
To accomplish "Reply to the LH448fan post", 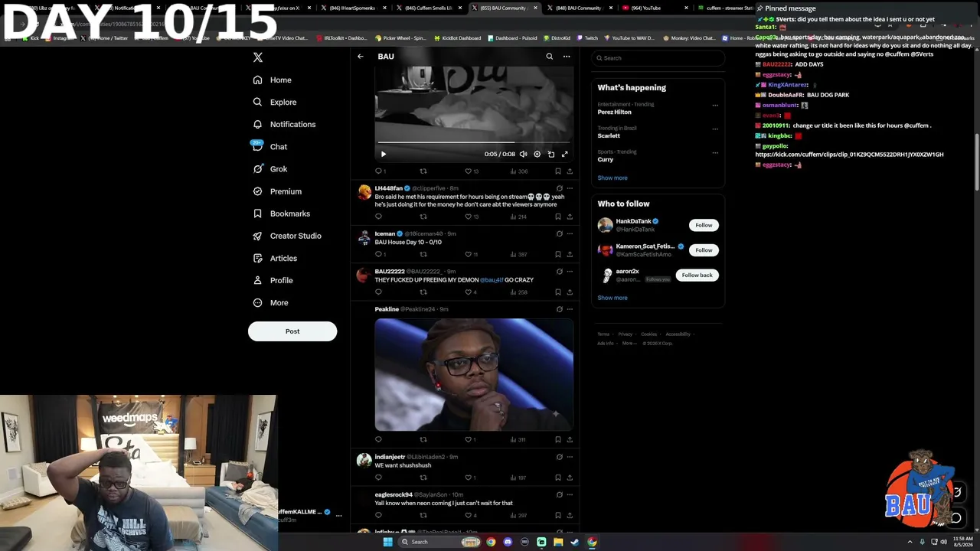I will click(378, 217).
